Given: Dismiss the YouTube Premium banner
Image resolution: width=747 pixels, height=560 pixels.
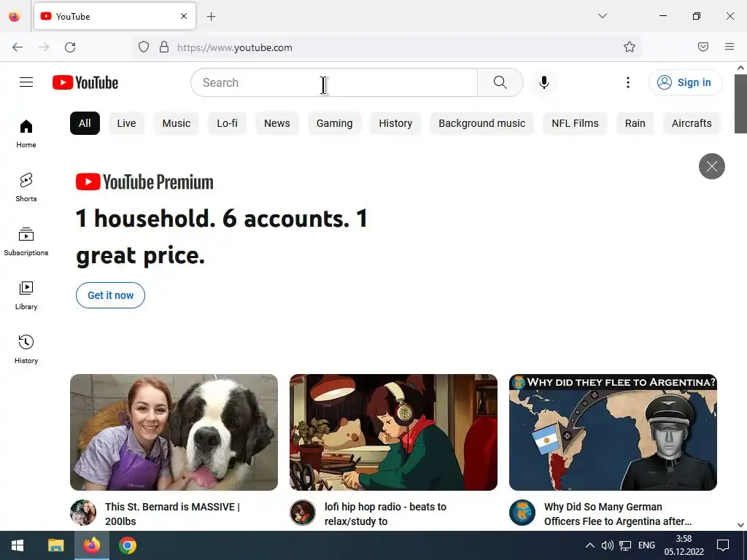Looking at the screenshot, I should [712, 166].
